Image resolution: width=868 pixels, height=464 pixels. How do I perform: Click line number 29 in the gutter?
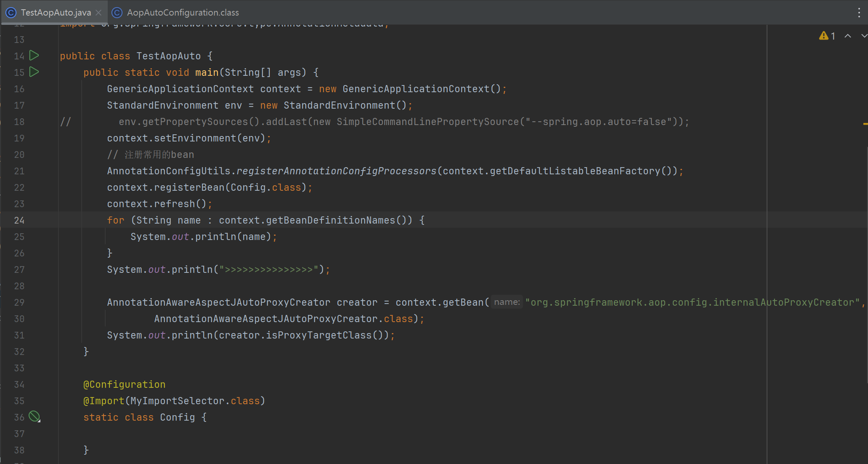pos(19,302)
